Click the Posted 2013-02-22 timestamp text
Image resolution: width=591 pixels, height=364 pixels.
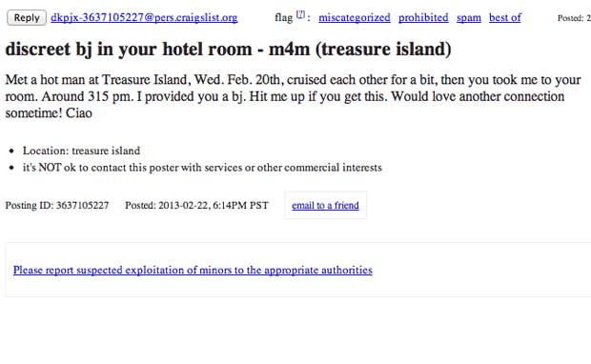196,206
